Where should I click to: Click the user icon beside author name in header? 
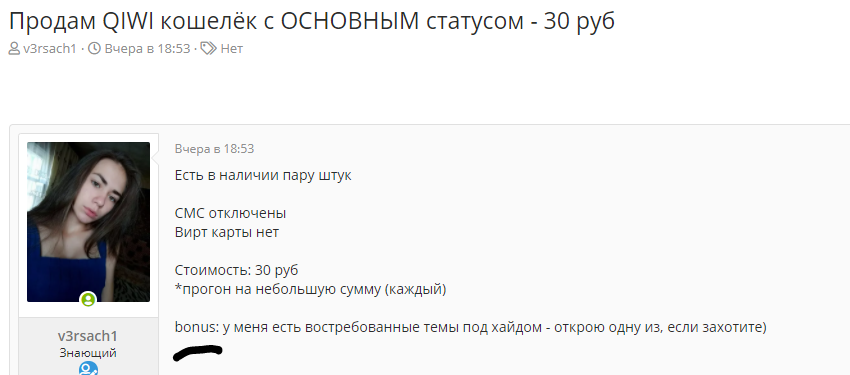(14, 49)
